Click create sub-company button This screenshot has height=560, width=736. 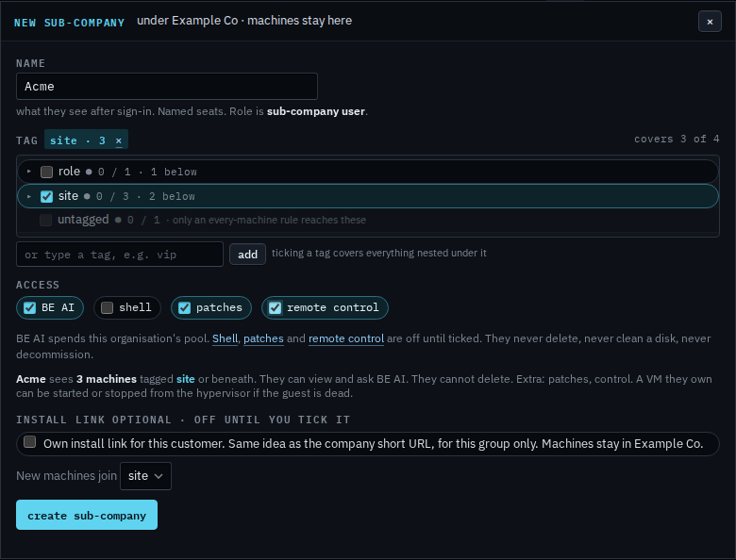[x=87, y=515]
